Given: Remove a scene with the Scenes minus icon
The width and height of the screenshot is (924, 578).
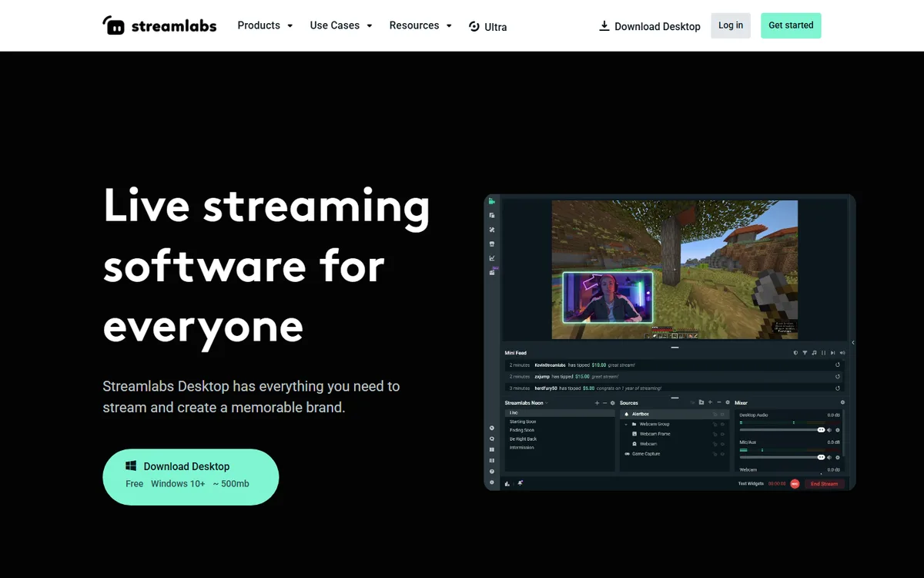Looking at the screenshot, I should click(605, 403).
